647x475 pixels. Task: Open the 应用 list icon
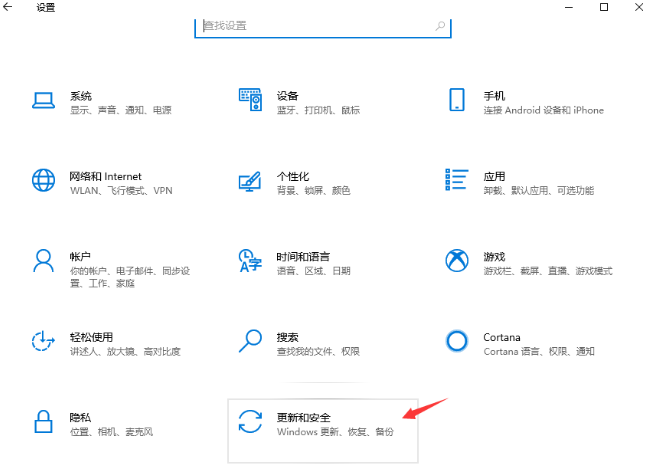click(x=457, y=180)
